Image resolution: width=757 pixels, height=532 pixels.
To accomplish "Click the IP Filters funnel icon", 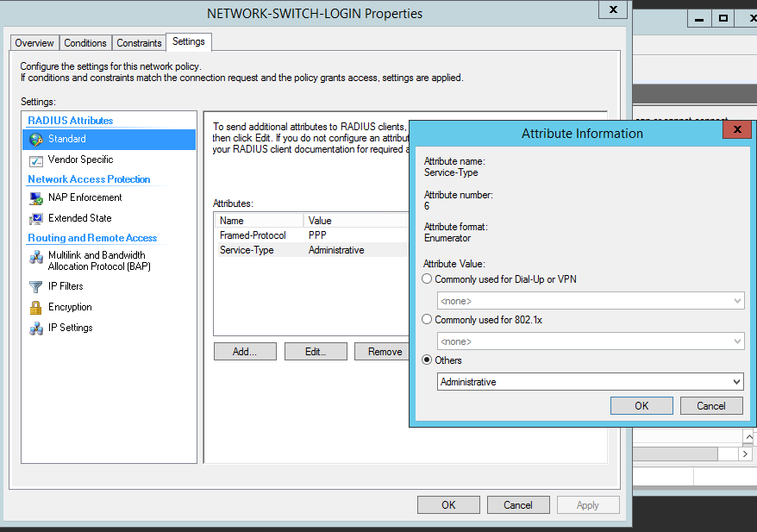I will (35, 287).
